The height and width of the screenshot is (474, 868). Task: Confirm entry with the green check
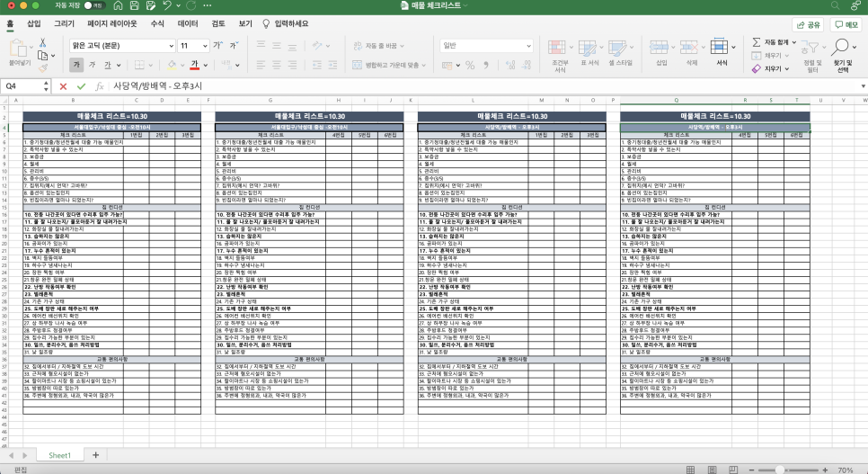82,86
